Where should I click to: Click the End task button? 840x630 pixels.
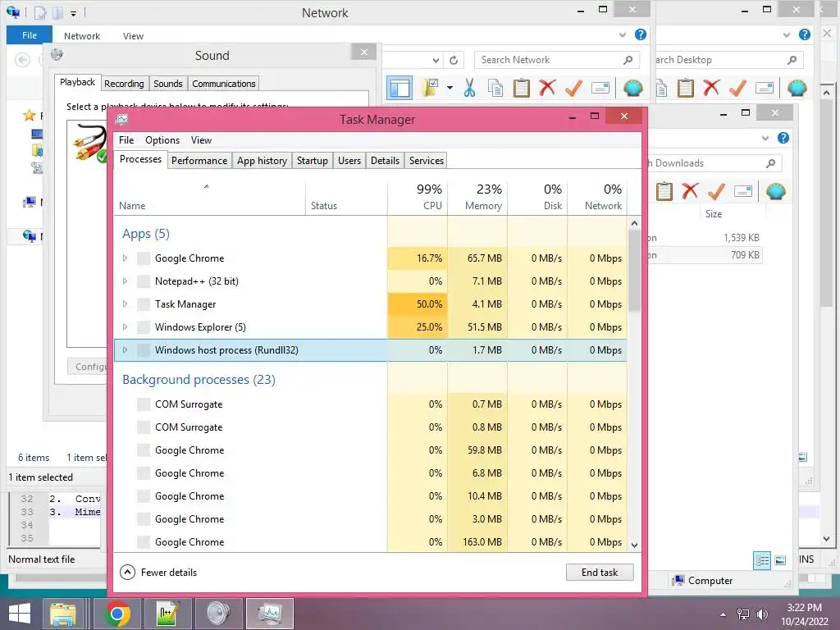click(x=600, y=573)
